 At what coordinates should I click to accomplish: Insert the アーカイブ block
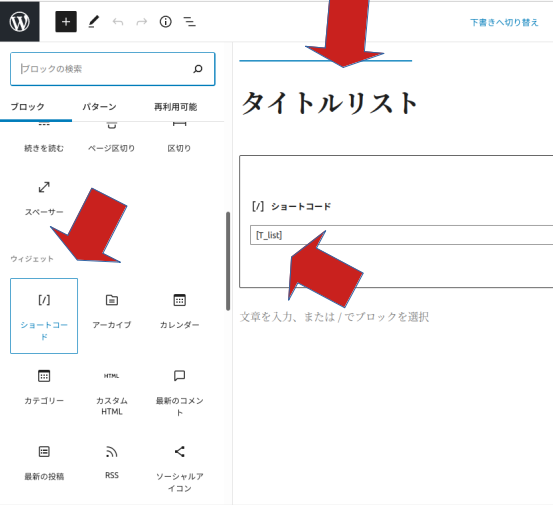(x=112, y=311)
